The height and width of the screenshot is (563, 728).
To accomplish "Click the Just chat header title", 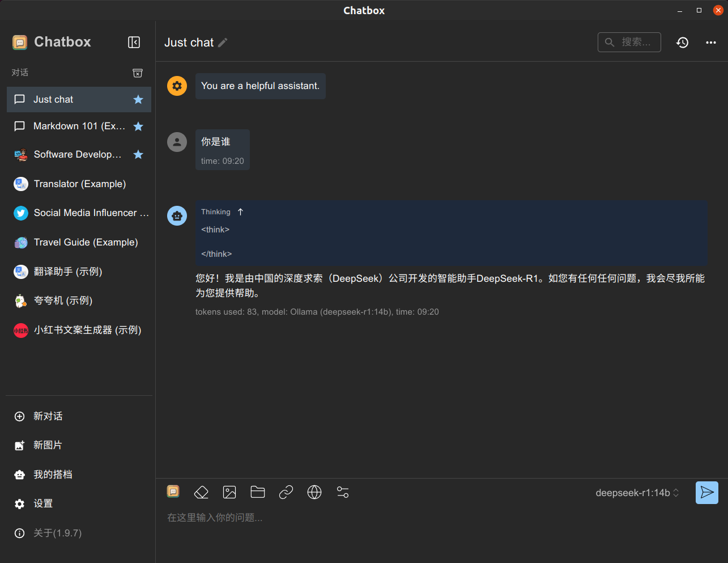I will click(189, 43).
